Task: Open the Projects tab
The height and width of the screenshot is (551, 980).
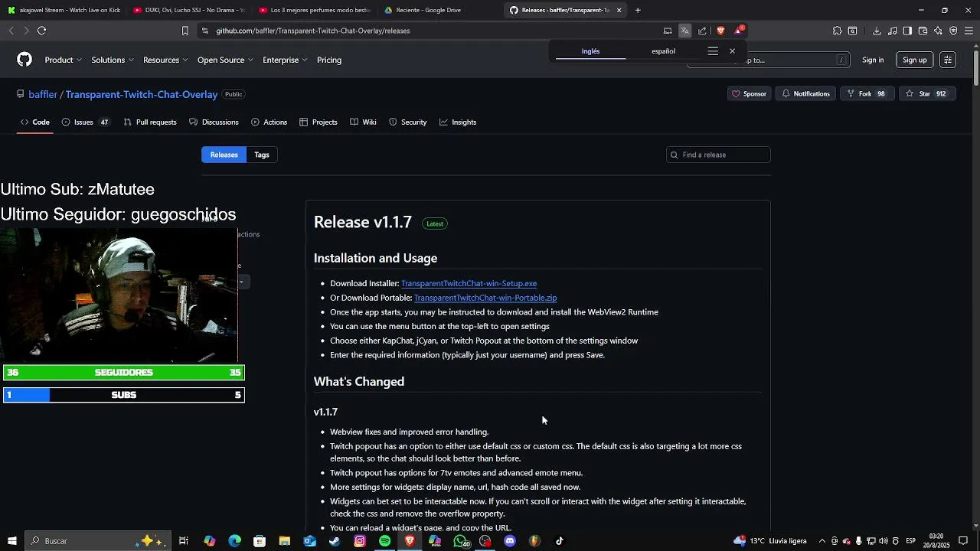Action: point(318,122)
